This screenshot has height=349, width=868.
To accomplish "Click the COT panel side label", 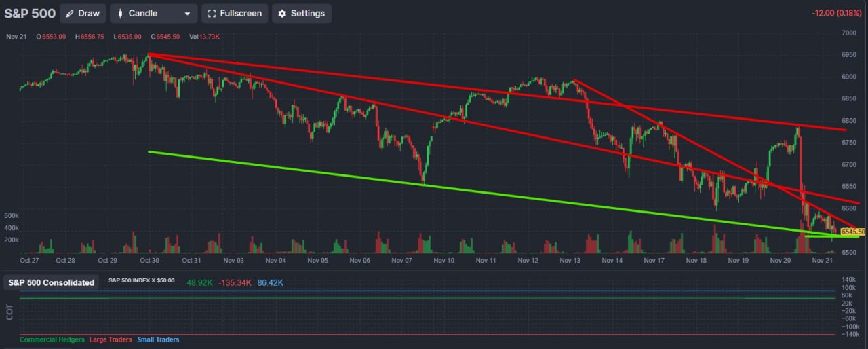I will point(9,312).
